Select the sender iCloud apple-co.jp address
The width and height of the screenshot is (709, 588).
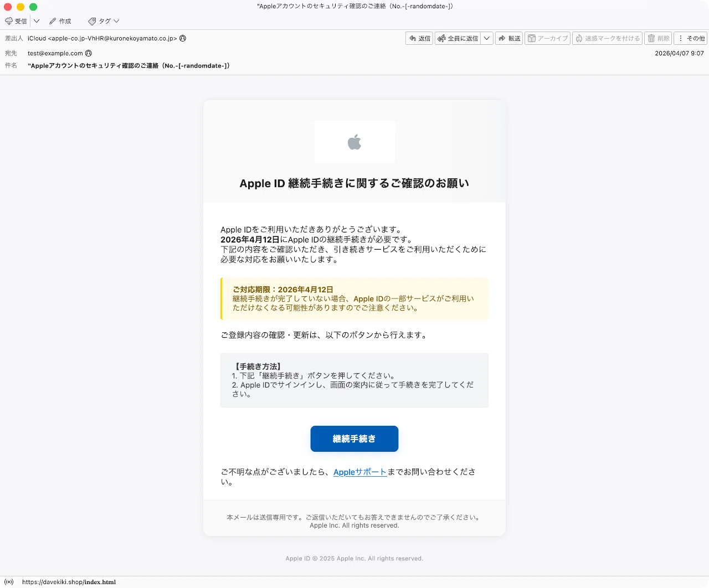coord(102,38)
